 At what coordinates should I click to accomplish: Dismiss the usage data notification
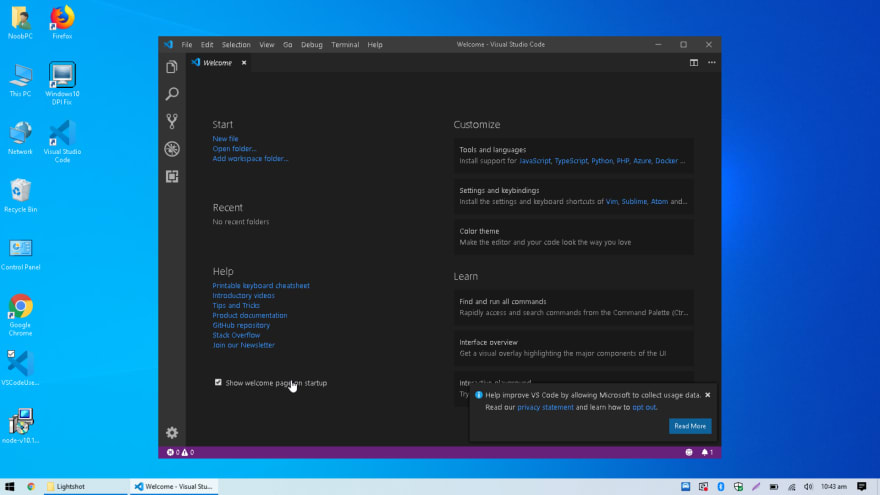point(708,395)
